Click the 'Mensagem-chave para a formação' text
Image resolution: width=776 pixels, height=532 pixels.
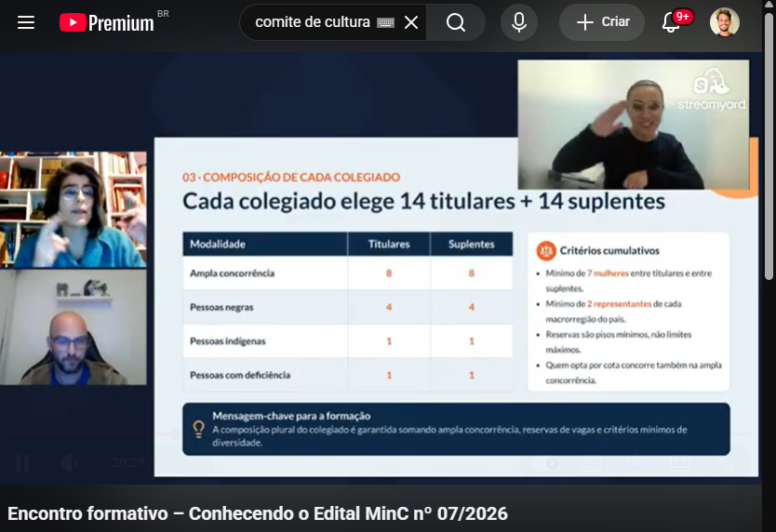tap(291, 416)
